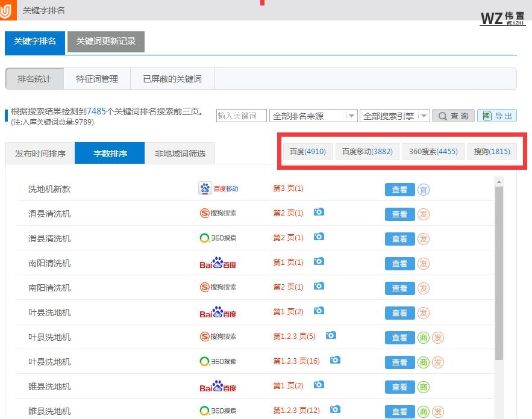Toggle the 官 badge next to 洗地机新款
This screenshot has height=419, width=532.
coord(424,189)
